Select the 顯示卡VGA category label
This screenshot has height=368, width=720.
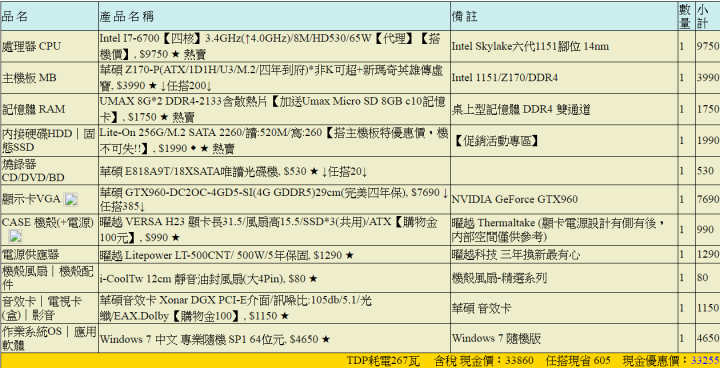tap(31, 199)
